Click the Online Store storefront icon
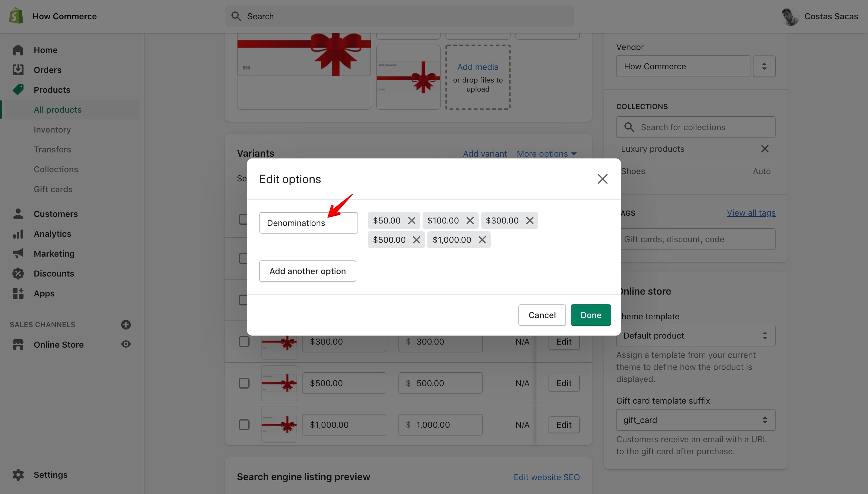 click(18, 344)
